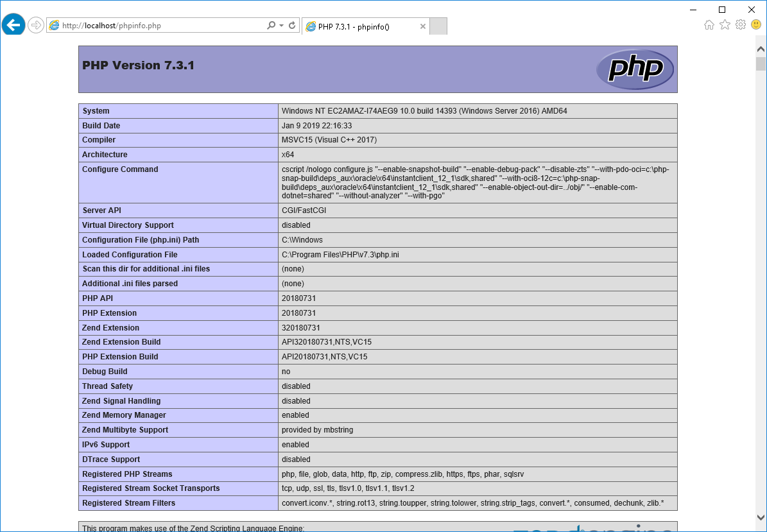Maximize the browser window
Image resolution: width=767 pixels, height=532 pixels.
pyautogui.click(x=722, y=9)
